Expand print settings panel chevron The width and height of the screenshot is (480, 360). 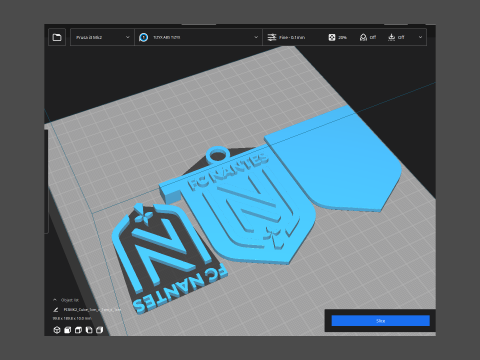pos(420,37)
